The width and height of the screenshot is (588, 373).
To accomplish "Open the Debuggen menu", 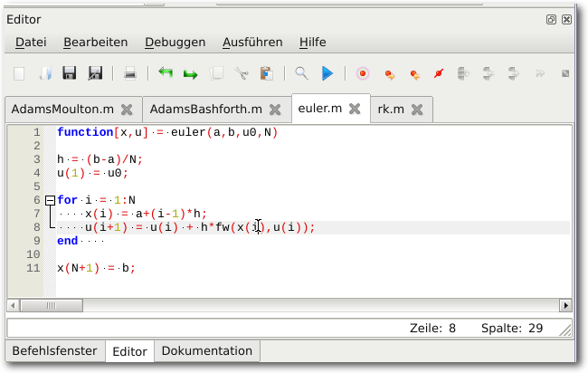I will (x=175, y=43).
